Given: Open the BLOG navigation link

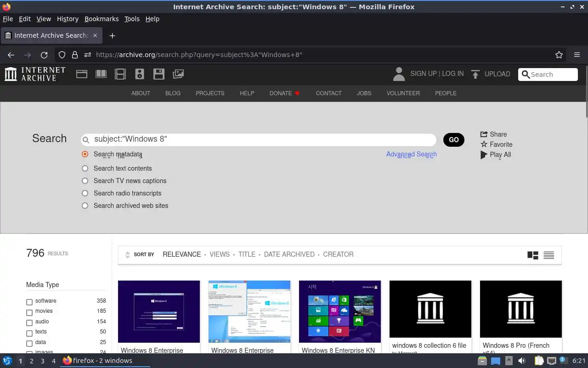Looking at the screenshot, I should [x=173, y=93].
